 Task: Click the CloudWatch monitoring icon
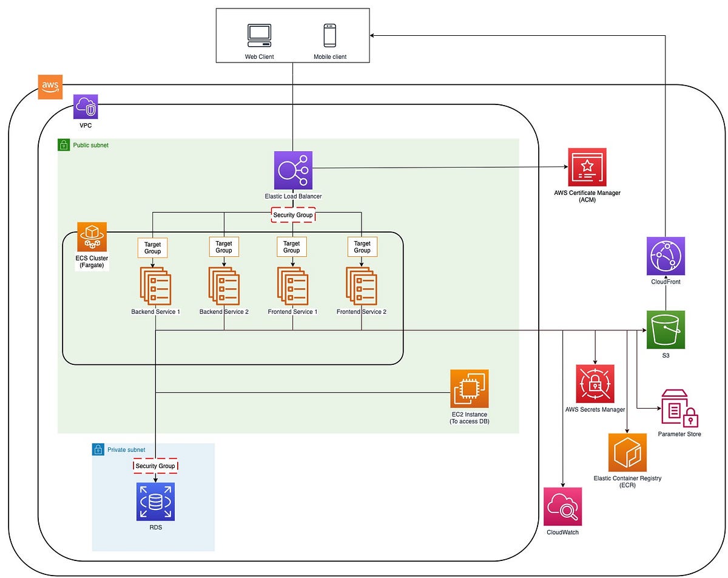tap(562, 505)
